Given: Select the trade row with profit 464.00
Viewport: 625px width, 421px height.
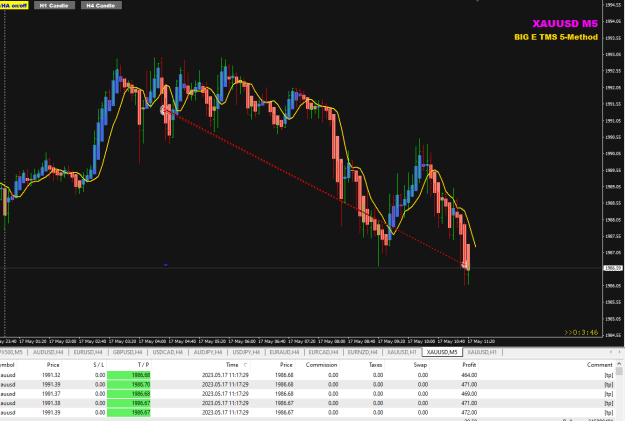Looking at the screenshot, I should (x=307, y=375).
